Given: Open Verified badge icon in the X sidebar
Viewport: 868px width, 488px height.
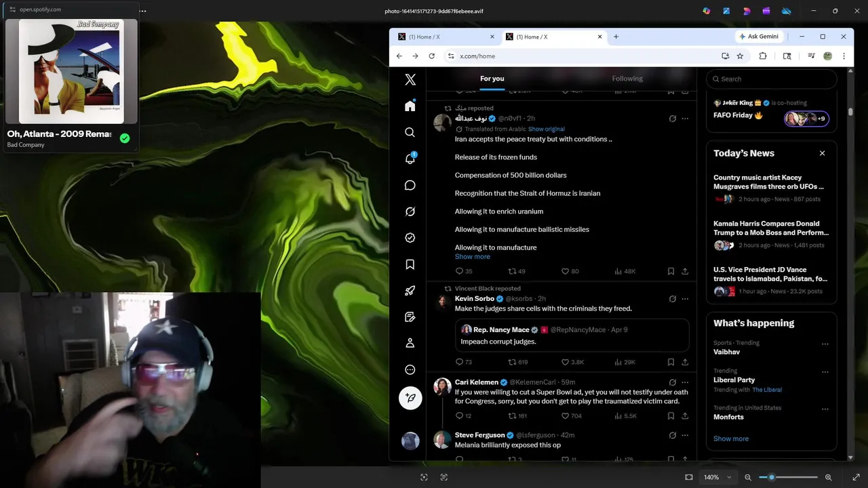Looking at the screenshot, I should pos(410,238).
